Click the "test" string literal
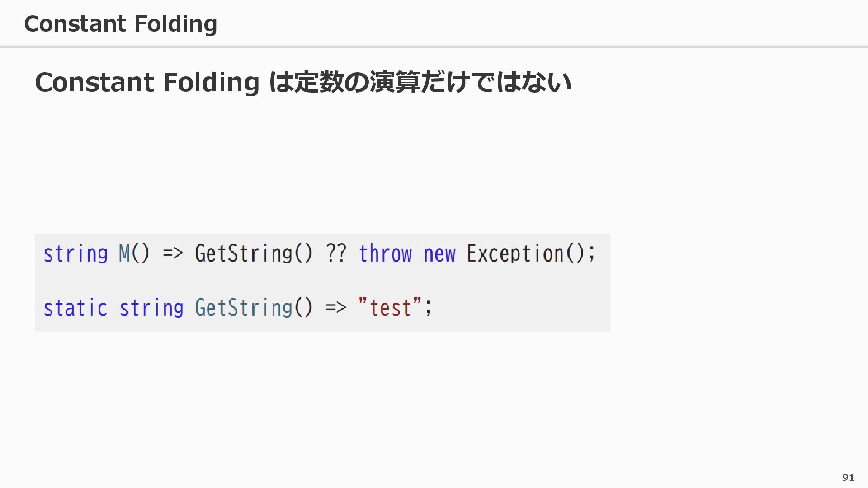868x488 pixels. [390, 309]
